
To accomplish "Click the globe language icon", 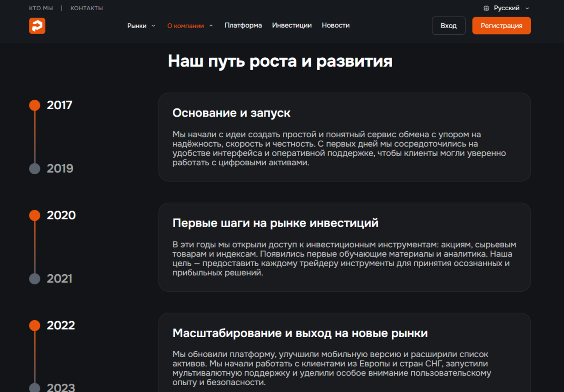I will (x=486, y=8).
